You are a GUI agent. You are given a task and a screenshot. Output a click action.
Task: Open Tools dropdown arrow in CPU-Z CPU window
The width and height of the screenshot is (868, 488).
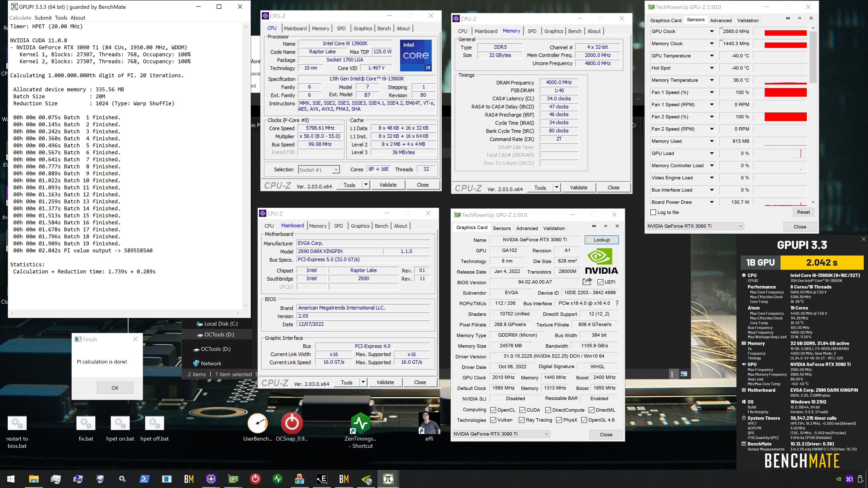tap(366, 185)
